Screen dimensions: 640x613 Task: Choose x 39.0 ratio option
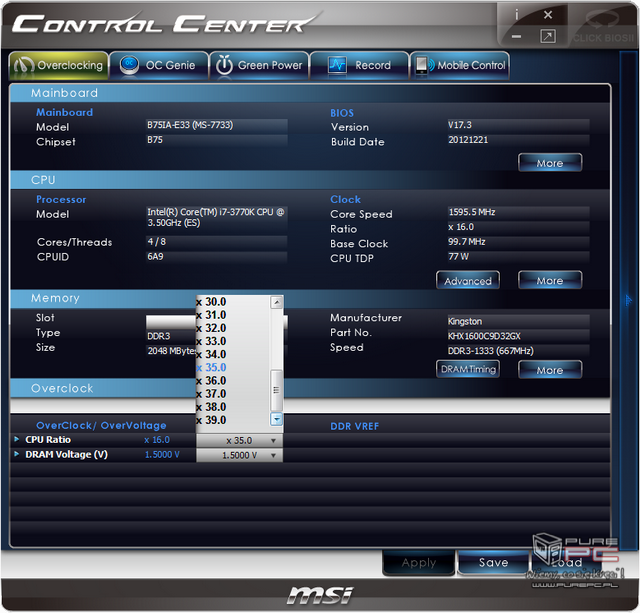[233, 420]
